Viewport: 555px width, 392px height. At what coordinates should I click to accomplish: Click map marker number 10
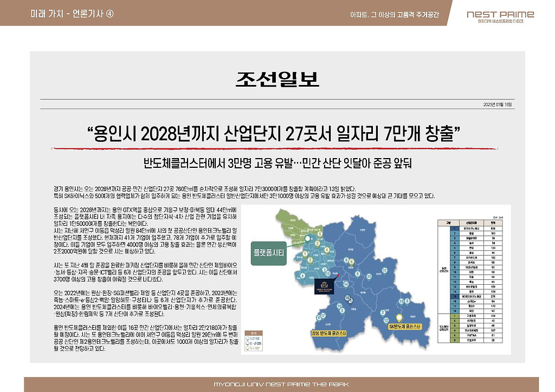[369, 277]
